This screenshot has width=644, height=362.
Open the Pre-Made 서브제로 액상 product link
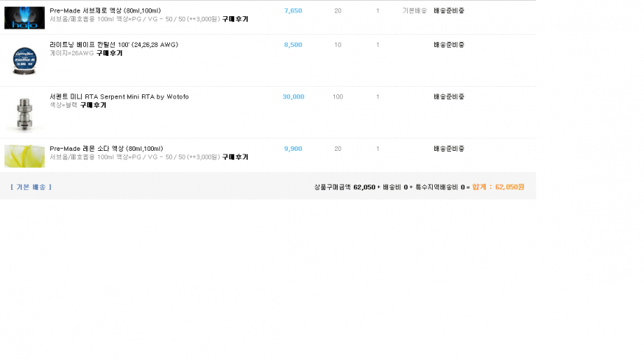click(x=105, y=11)
